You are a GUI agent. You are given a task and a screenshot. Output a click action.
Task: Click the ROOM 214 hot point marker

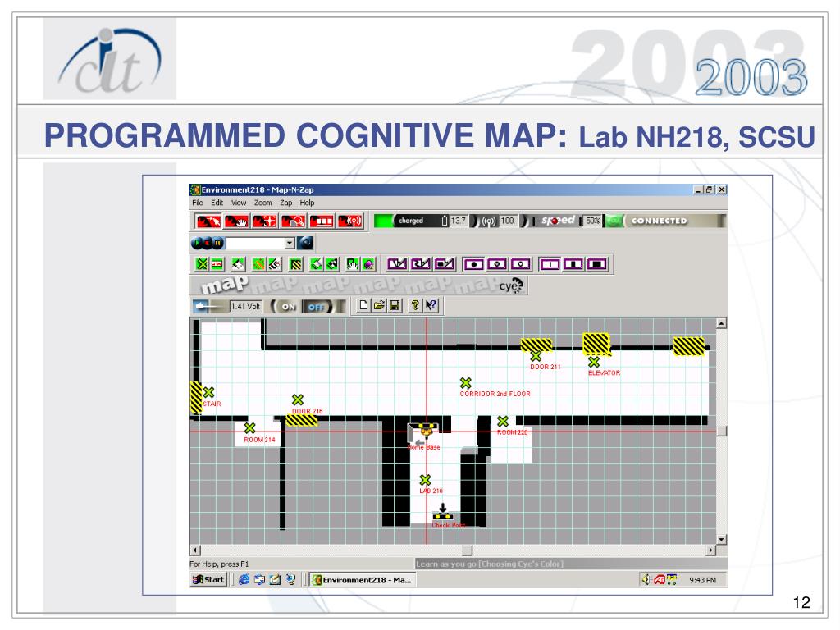pyautogui.click(x=249, y=428)
